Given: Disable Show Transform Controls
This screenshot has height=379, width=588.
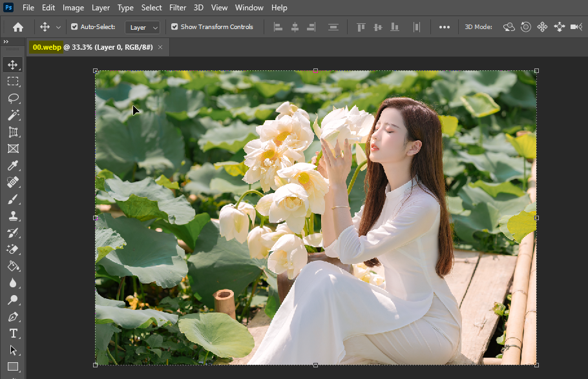Looking at the screenshot, I should (x=174, y=26).
